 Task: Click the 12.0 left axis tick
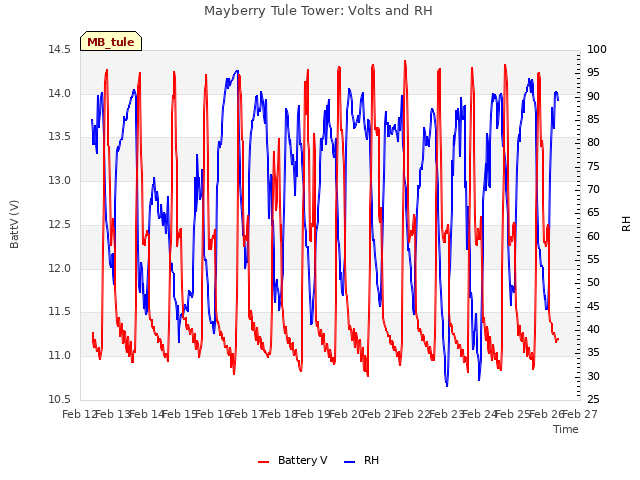[x=60, y=268]
